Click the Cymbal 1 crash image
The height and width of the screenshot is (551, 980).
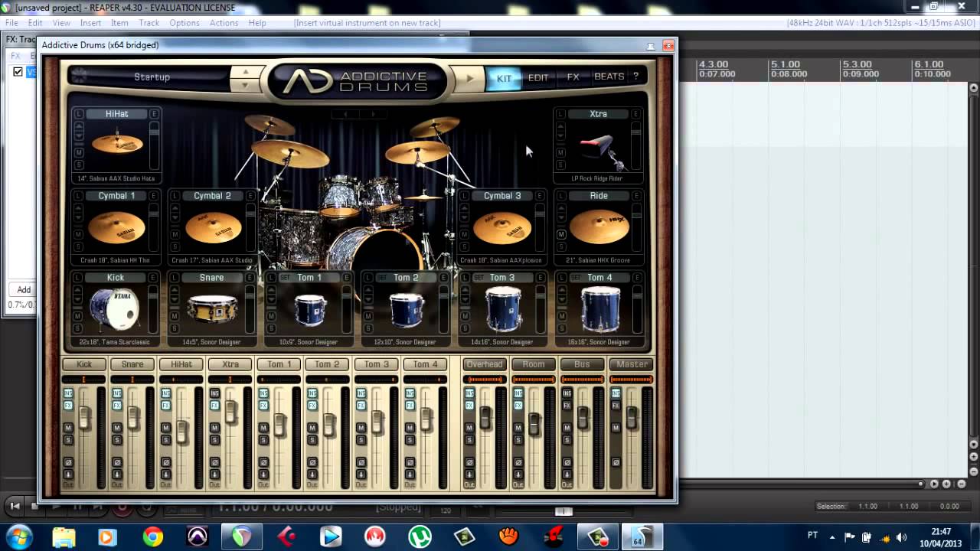click(x=116, y=227)
